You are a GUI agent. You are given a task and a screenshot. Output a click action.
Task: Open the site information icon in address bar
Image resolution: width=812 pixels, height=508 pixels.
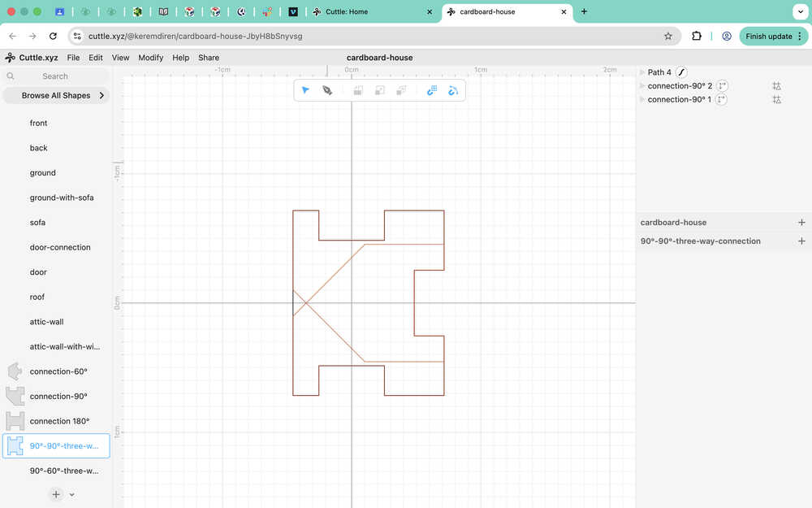click(77, 37)
